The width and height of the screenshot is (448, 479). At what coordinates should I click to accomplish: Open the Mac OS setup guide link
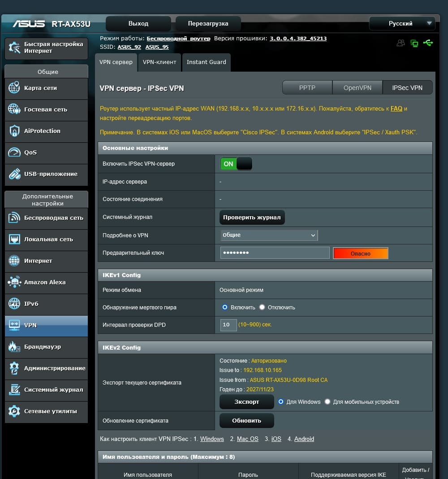248,439
